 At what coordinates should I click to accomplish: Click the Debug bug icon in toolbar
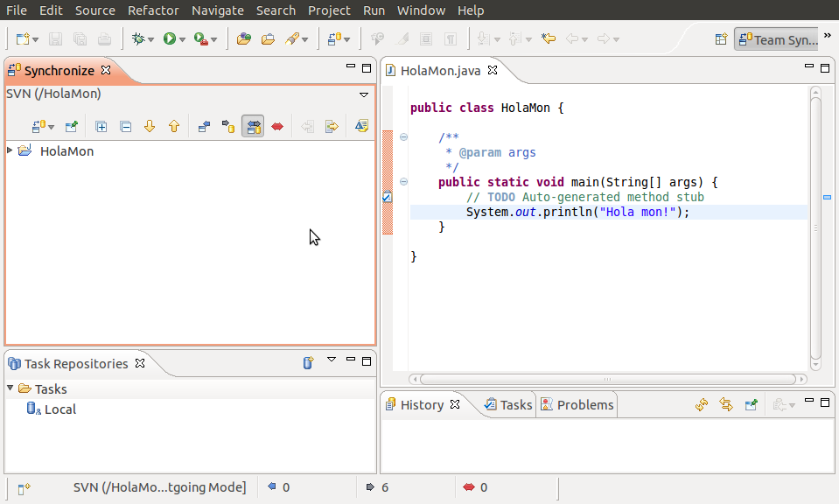[136, 39]
